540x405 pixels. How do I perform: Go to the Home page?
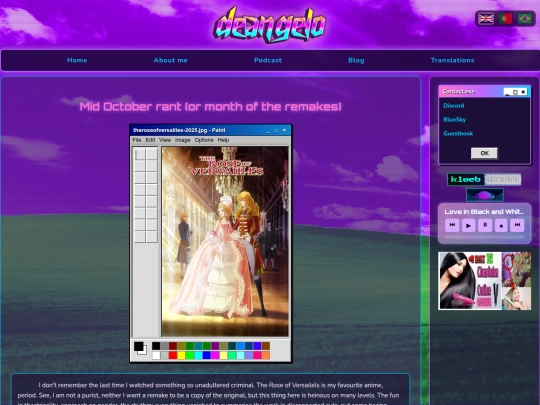(77, 60)
